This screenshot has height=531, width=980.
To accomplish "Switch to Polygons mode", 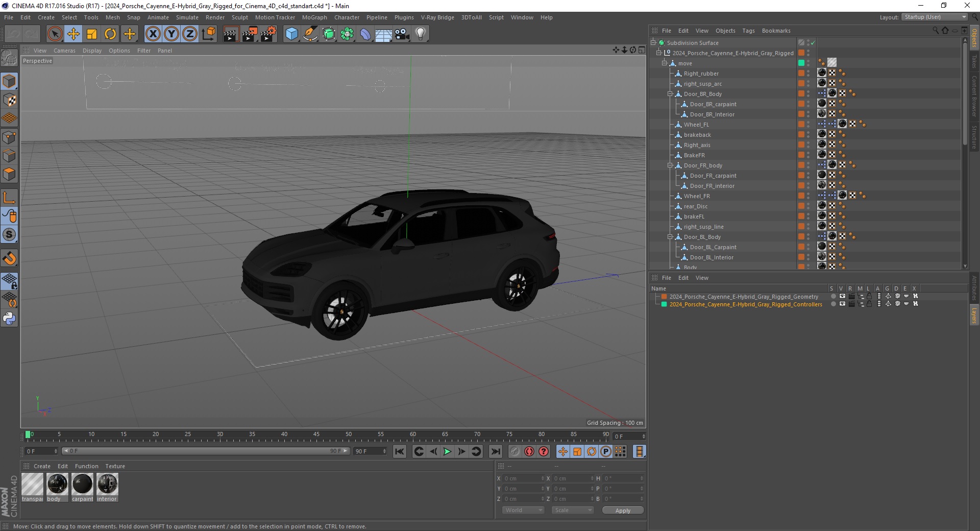I will click(9, 174).
